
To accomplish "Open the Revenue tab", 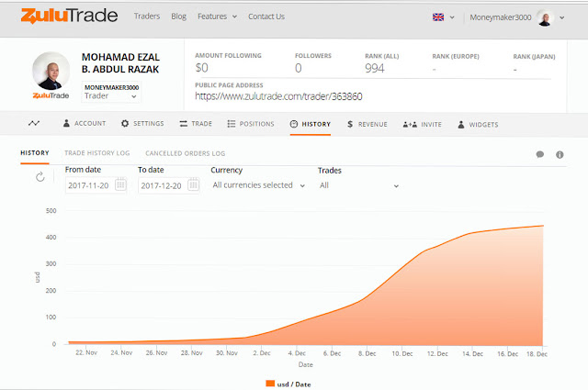I will point(367,124).
